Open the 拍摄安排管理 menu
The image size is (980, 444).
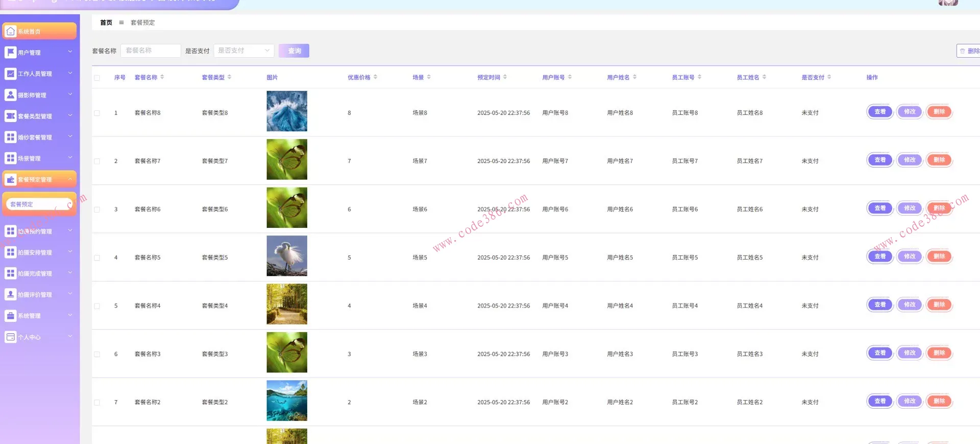39,252
